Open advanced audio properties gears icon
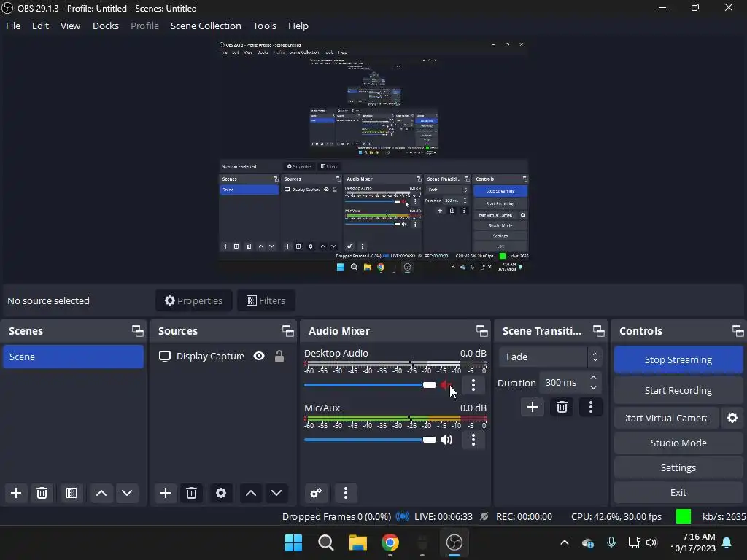 tap(316, 493)
